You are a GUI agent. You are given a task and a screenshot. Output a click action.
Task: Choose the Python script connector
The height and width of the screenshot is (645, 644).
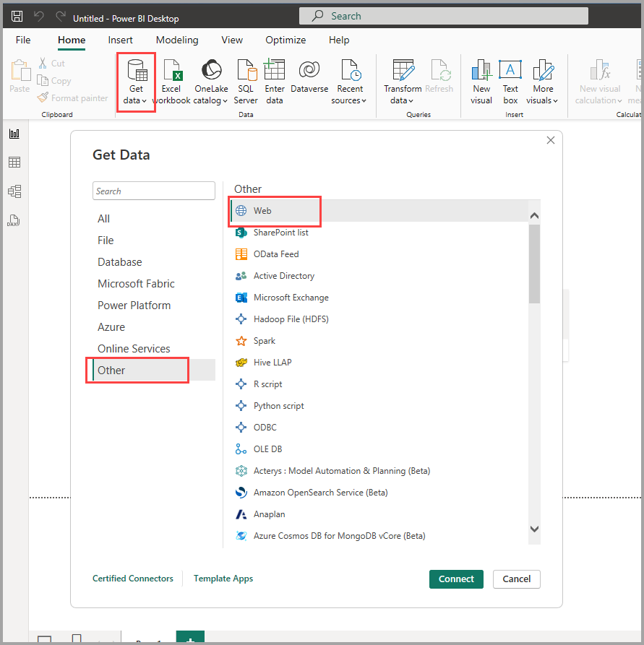point(278,405)
